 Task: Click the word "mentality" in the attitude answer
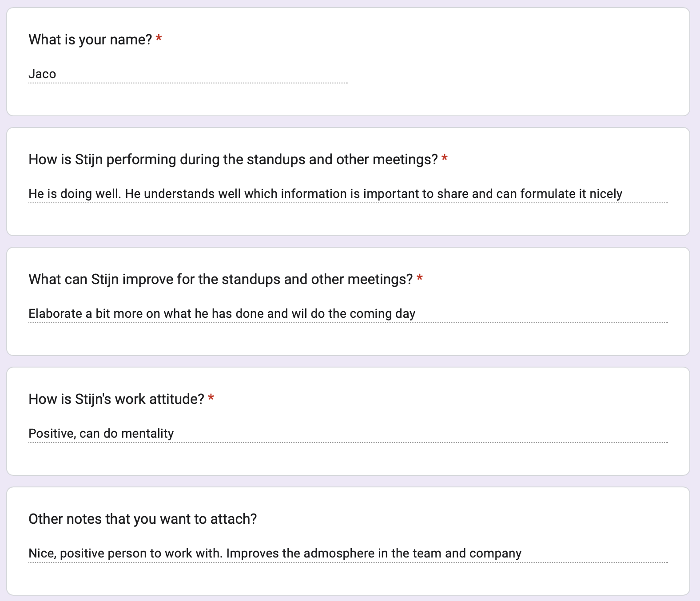click(147, 434)
